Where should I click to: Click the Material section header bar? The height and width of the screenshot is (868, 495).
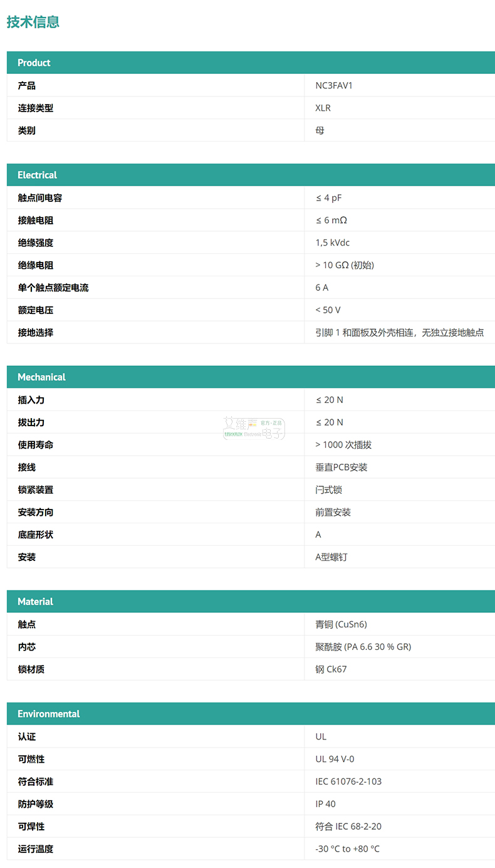[251, 601]
